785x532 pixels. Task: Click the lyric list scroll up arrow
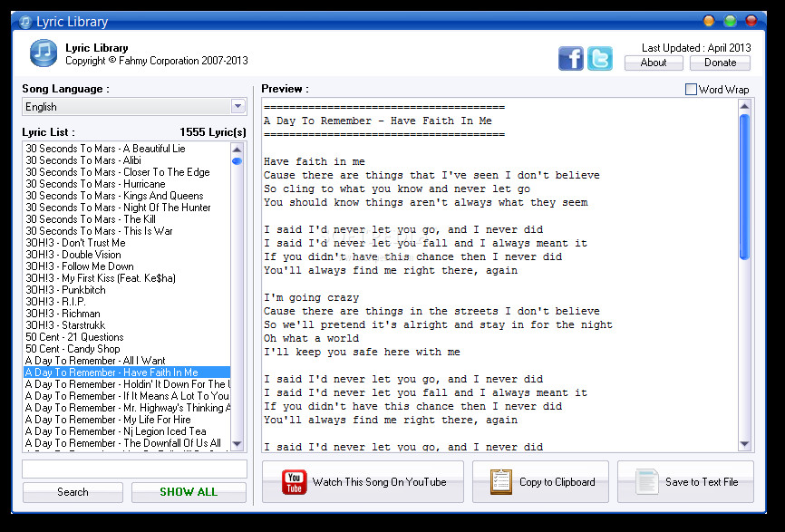(237, 150)
